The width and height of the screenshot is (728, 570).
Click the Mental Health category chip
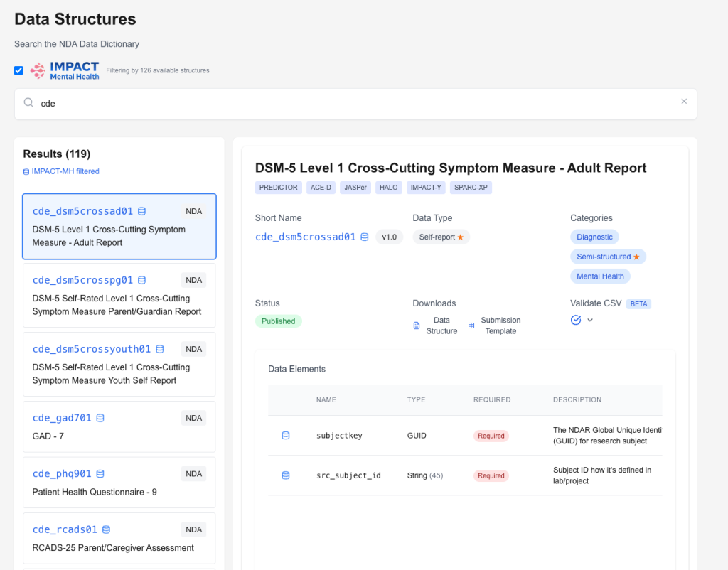coord(599,276)
